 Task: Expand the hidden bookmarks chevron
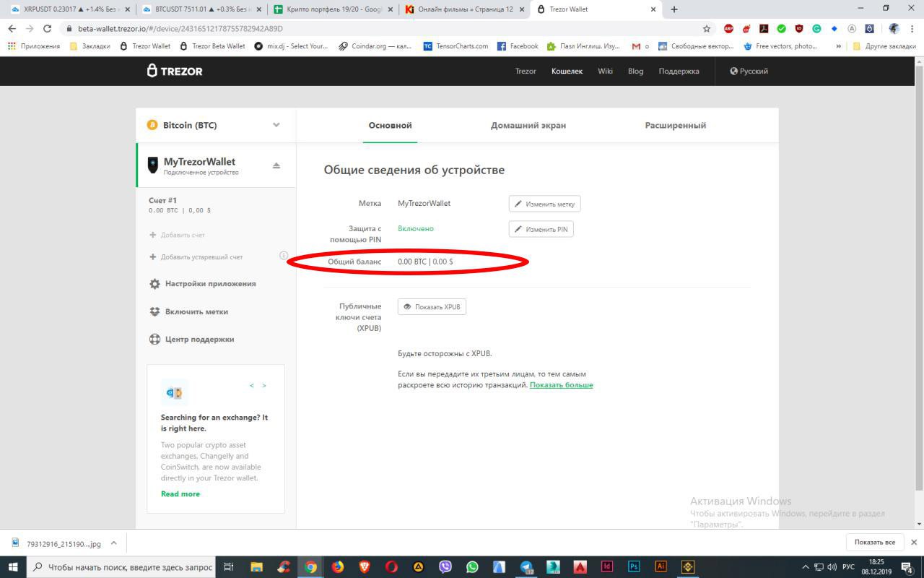[839, 46]
